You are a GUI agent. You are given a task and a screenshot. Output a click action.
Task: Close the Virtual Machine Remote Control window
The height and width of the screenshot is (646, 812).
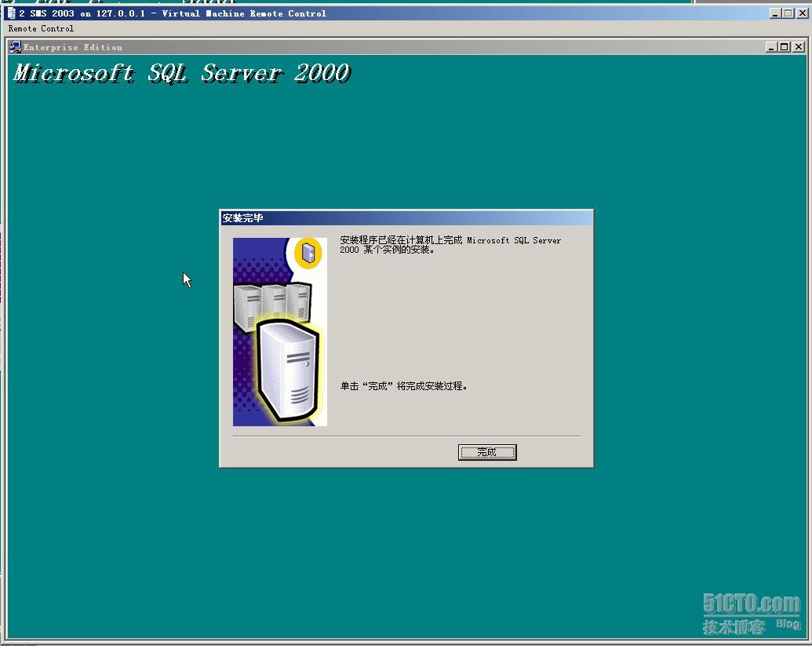[x=802, y=13]
